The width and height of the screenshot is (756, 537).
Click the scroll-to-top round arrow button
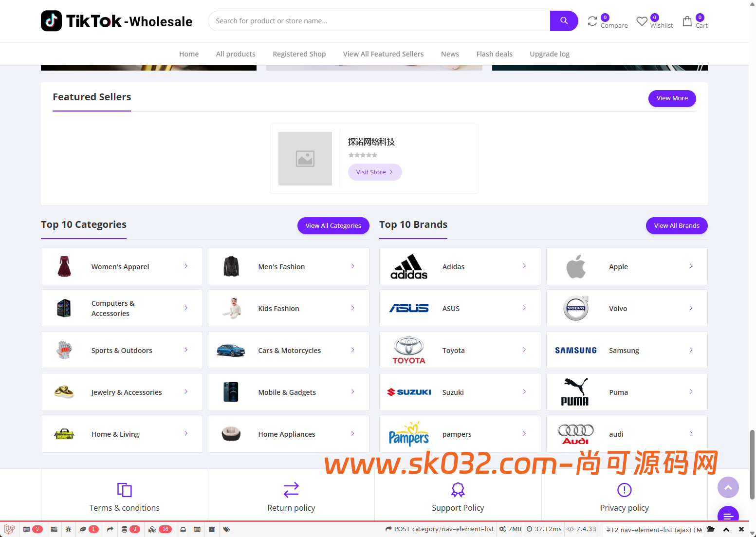[x=728, y=487]
